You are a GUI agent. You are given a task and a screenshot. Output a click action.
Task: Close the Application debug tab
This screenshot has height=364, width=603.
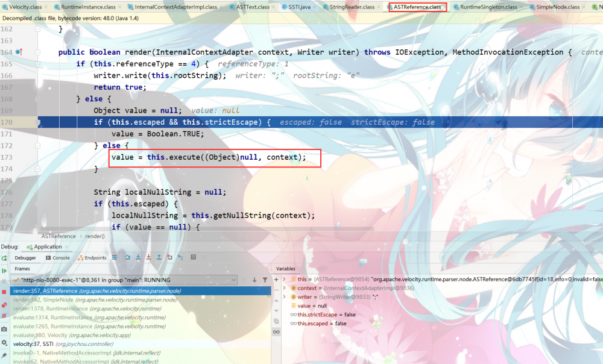click(x=66, y=246)
